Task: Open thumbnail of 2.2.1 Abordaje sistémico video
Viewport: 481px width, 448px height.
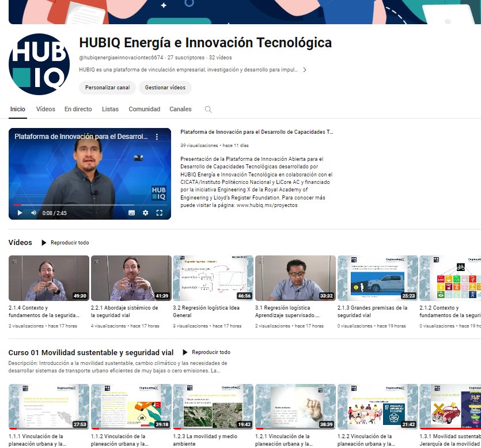Action: click(x=131, y=278)
